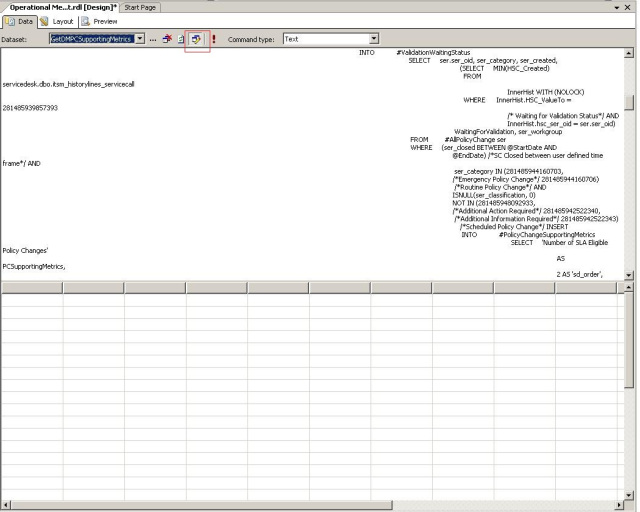The height and width of the screenshot is (512, 640).
Task: Click the 'Command type:' label
Action: 251,40
